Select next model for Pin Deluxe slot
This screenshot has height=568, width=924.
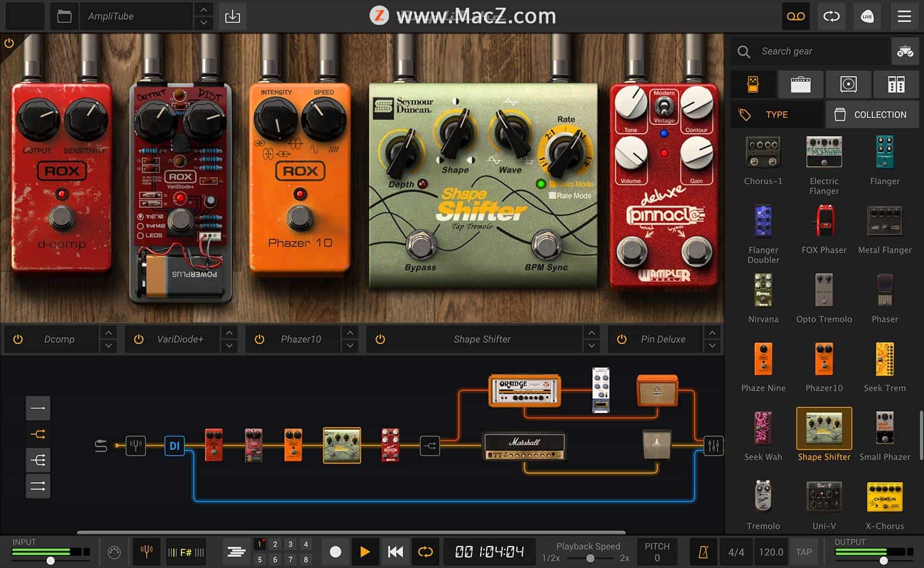pos(712,346)
